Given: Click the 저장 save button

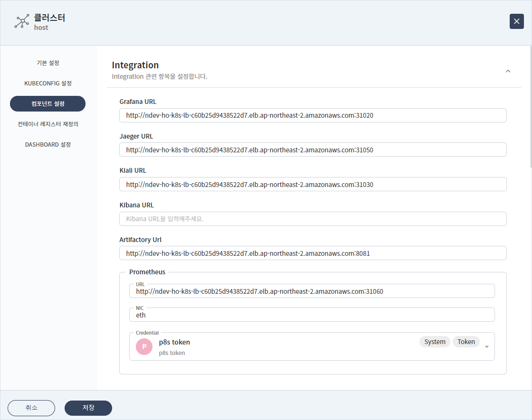Looking at the screenshot, I should coord(88,408).
